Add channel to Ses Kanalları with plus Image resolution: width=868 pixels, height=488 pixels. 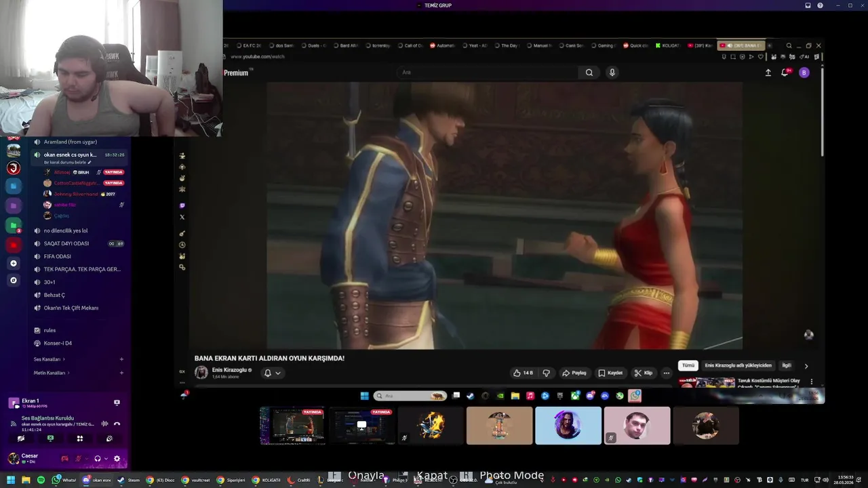tap(121, 359)
